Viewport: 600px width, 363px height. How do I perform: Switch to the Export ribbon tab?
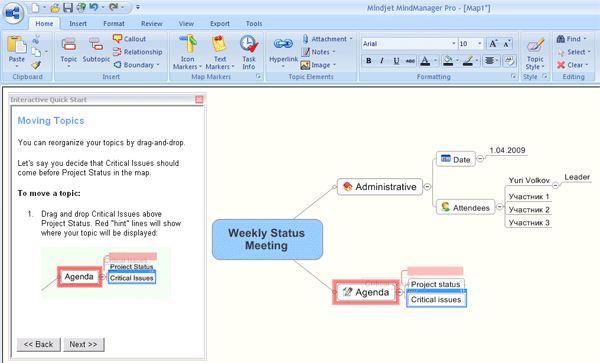click(x=220, y=24)
